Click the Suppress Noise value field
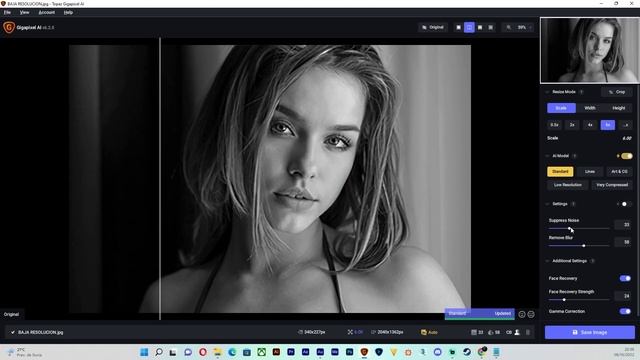 point(623,224)
